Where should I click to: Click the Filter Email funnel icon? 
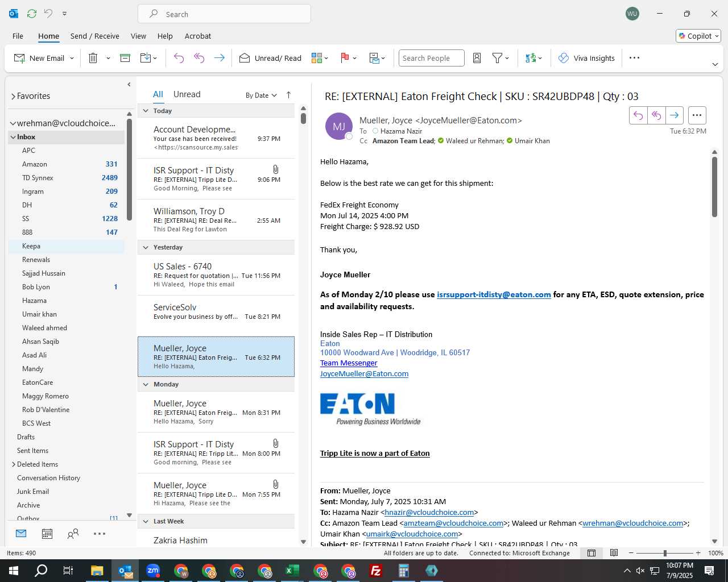click(x=497, y=58)
